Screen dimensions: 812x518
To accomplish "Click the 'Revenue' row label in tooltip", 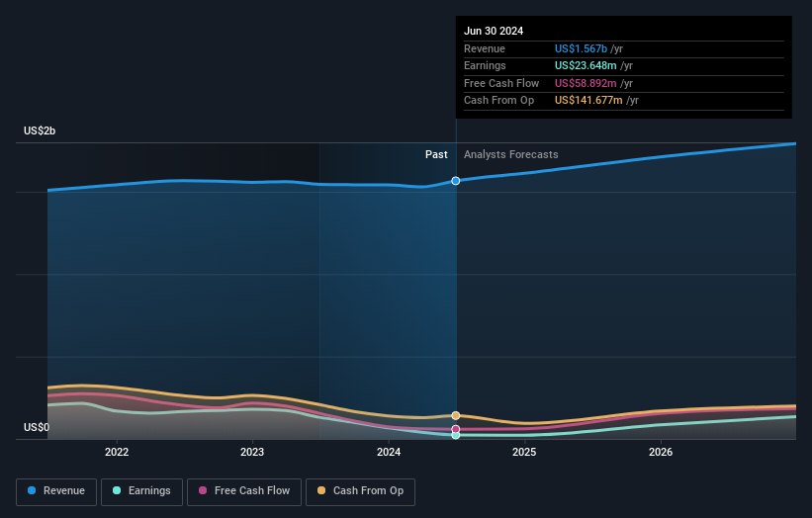I will pos(485,48).
